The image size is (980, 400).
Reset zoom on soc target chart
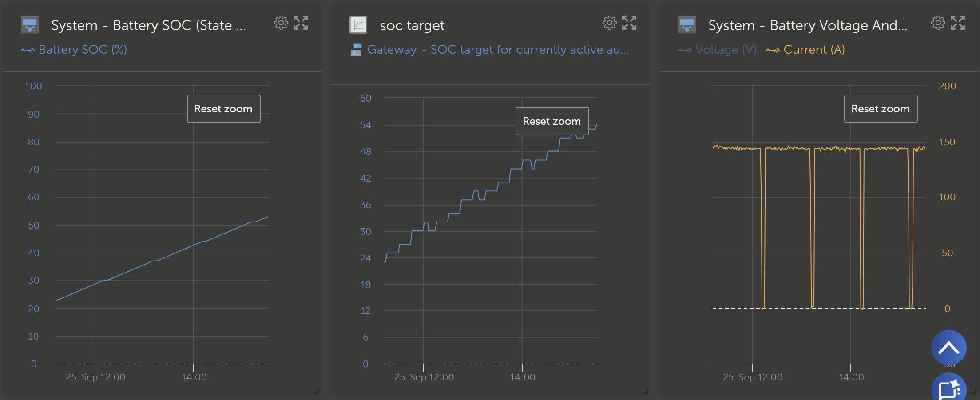point(552,121)
